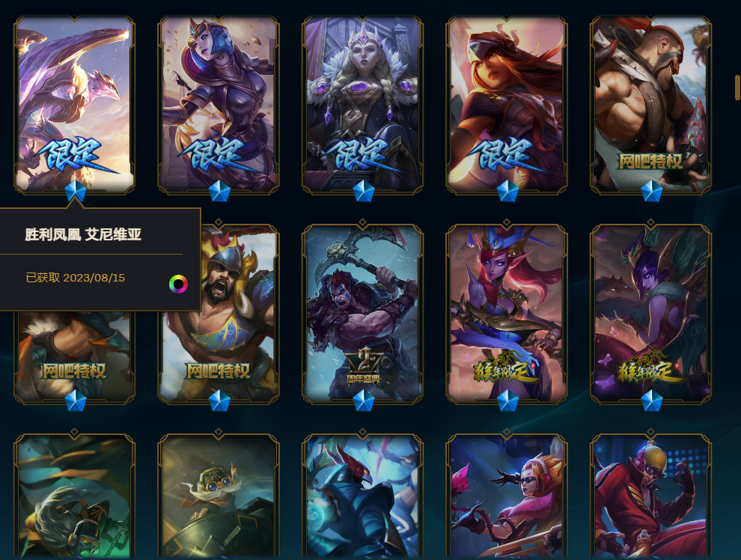Image resolution: width=741 pixels, height=560 pixels.
Task: Click the blue gem under the 周年盛典 axe warrior card
Action: pyautogui.click(x=364, y=401)
